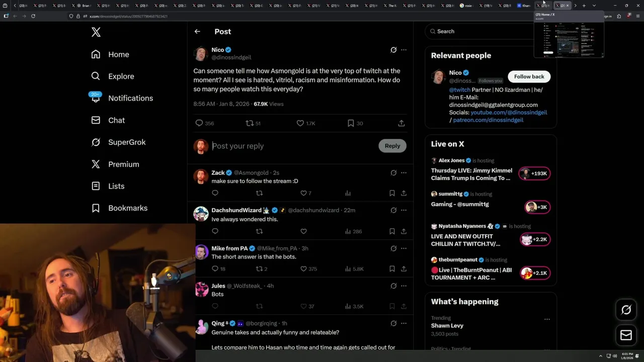Click the clock in the system tray

627,356
